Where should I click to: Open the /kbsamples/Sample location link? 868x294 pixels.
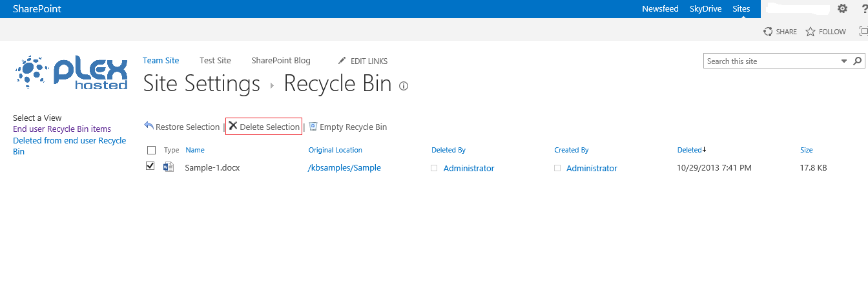344,168
